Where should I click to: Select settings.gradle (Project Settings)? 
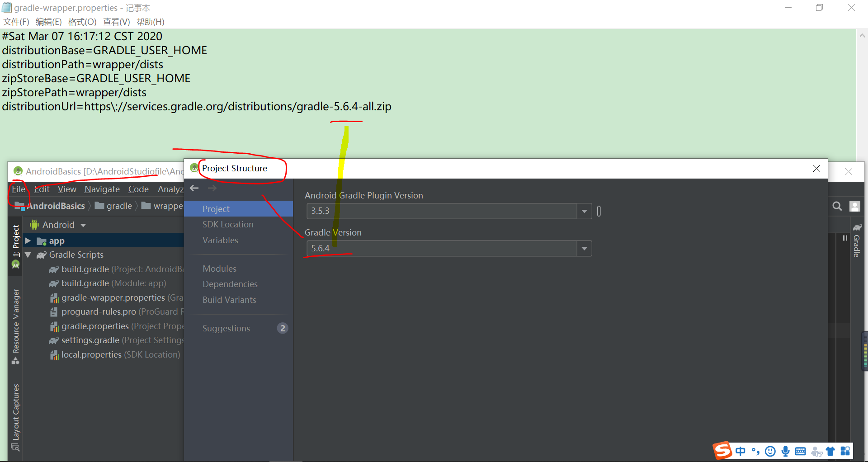[116, 340]
